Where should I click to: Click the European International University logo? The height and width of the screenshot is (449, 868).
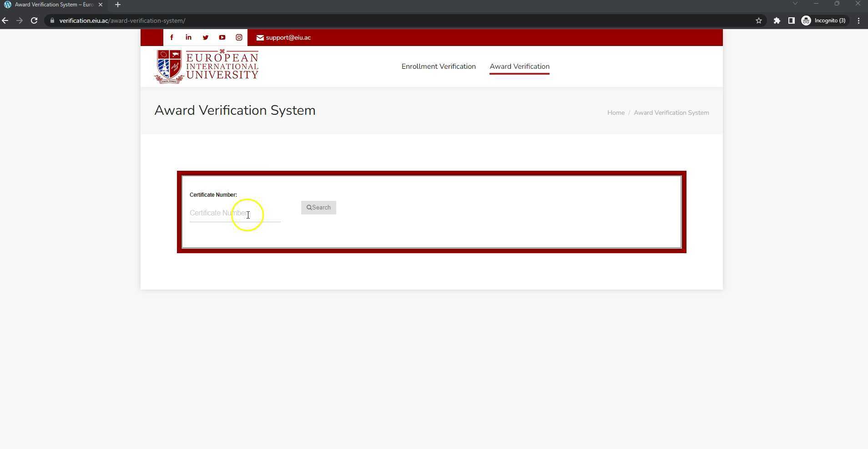point(206,66)
